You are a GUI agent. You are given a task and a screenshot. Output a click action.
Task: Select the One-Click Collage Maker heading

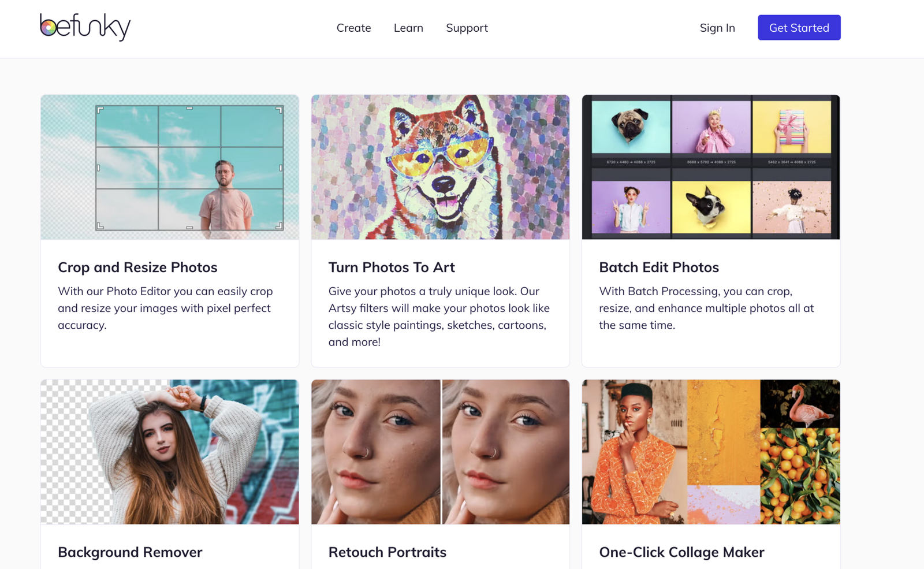tap(681, 552)
